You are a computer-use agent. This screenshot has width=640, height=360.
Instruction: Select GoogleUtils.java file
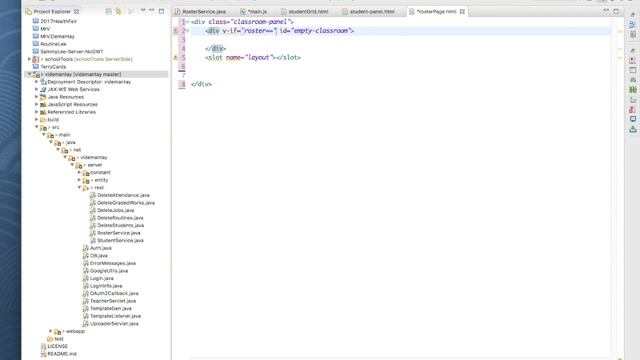(x=109, y=271)
